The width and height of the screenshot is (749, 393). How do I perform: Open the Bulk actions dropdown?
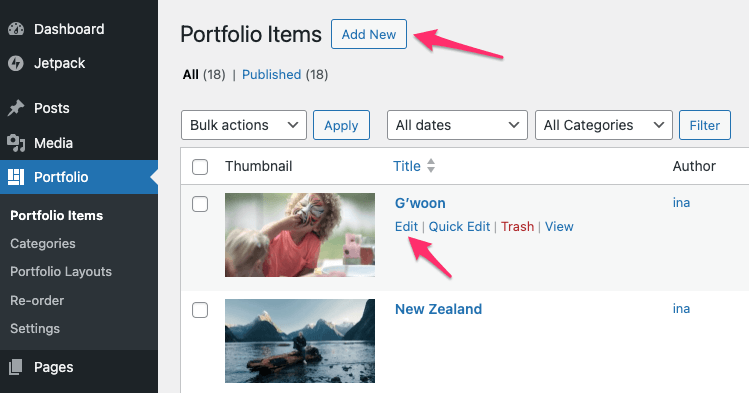coord(244,125)
